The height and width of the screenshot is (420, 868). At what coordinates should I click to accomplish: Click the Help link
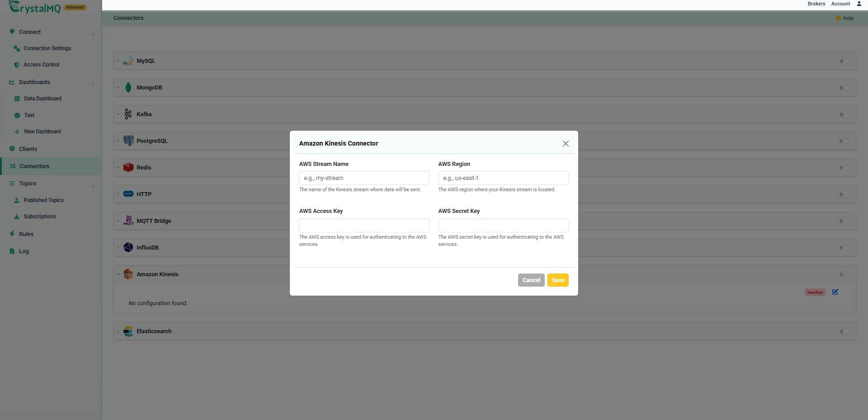tap(848, 18)
